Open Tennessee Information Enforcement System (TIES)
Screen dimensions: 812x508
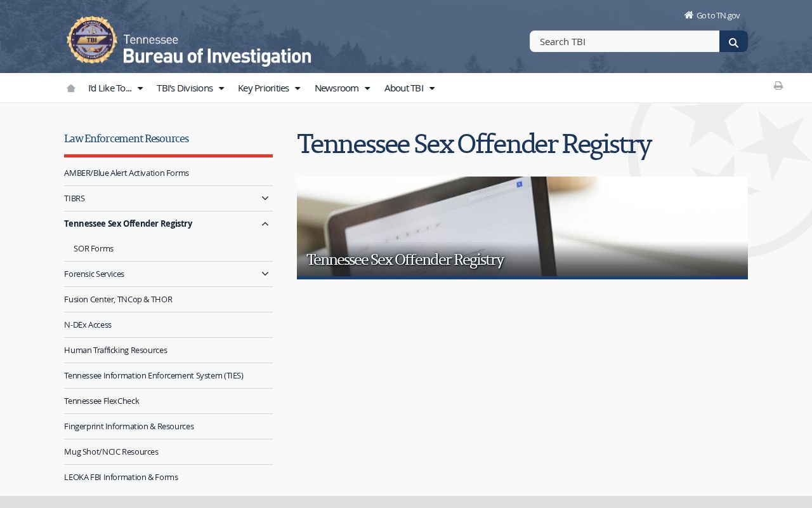click(154, 376)
